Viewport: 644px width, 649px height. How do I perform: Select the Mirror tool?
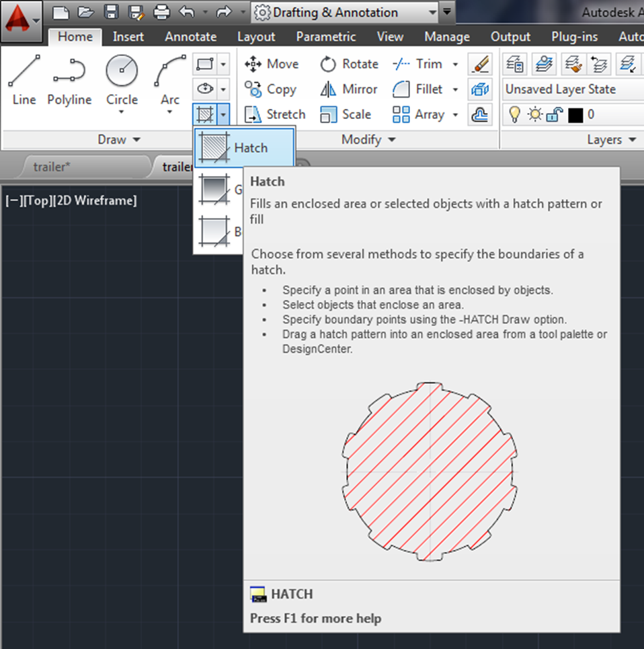(348, 89)
